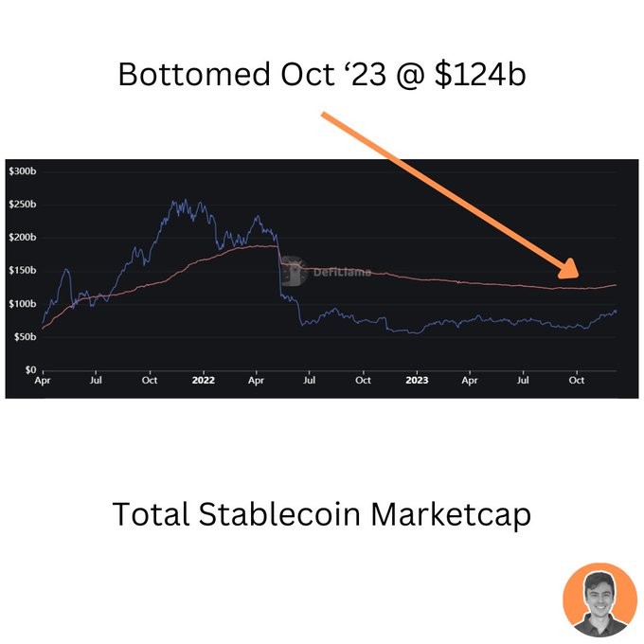
Task: Click the author profile photo
Action: (599, 599)
